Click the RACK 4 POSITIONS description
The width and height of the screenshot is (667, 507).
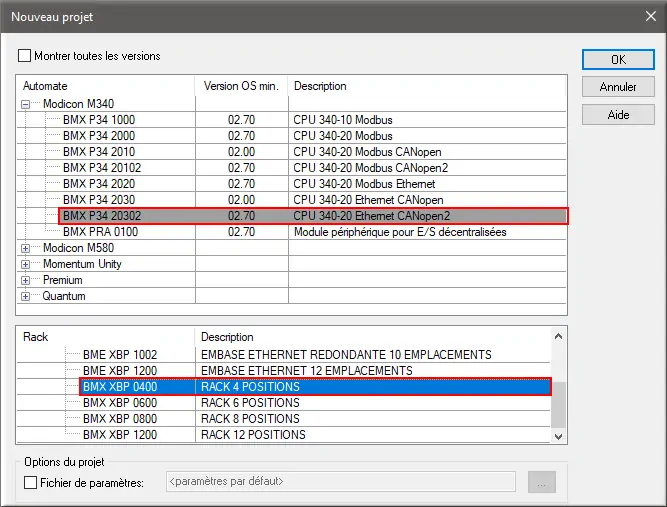(250, 387)
